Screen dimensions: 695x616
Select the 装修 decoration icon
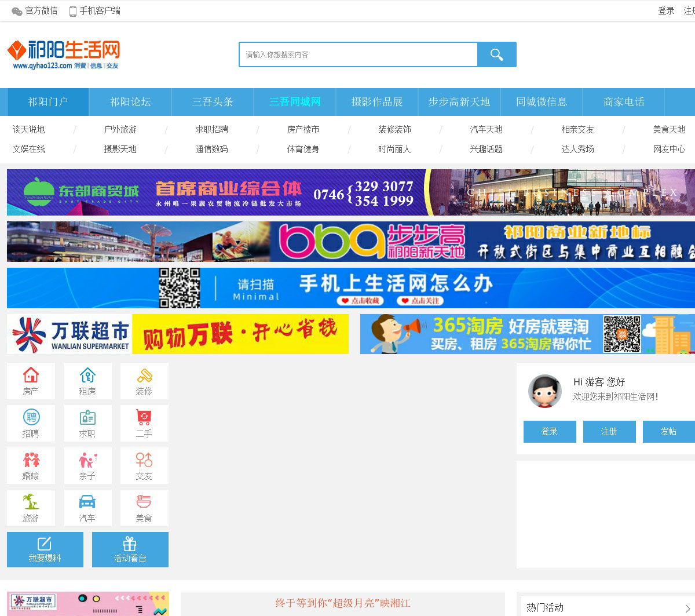point(144,381)
